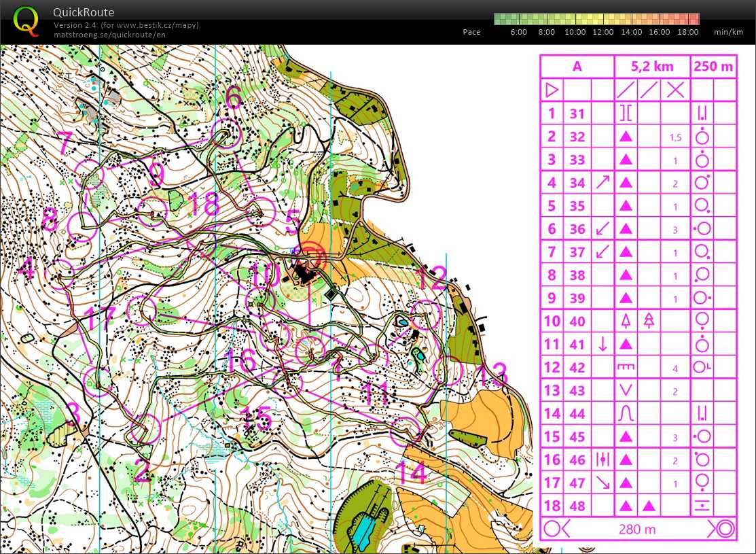This screenshot has height=554, width=756.
Task: Select control circle 7 on the map
Action: click(x=89, y=173)
